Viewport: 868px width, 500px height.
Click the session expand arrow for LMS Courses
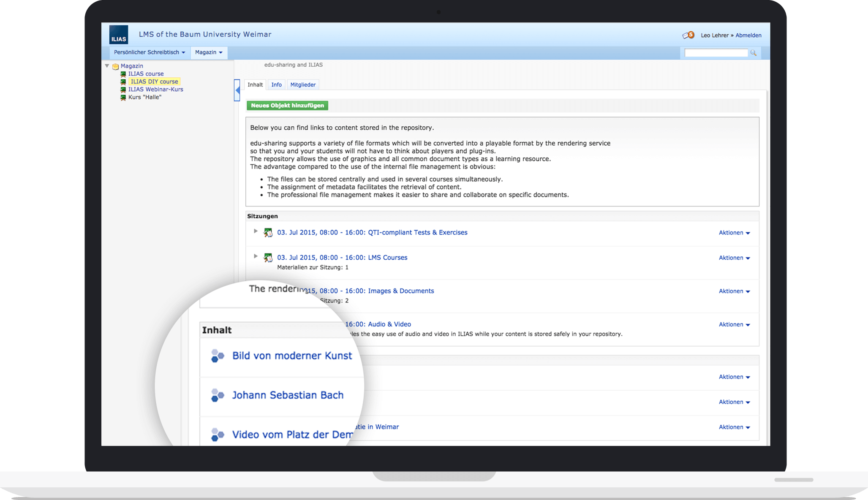click(255, 258)
